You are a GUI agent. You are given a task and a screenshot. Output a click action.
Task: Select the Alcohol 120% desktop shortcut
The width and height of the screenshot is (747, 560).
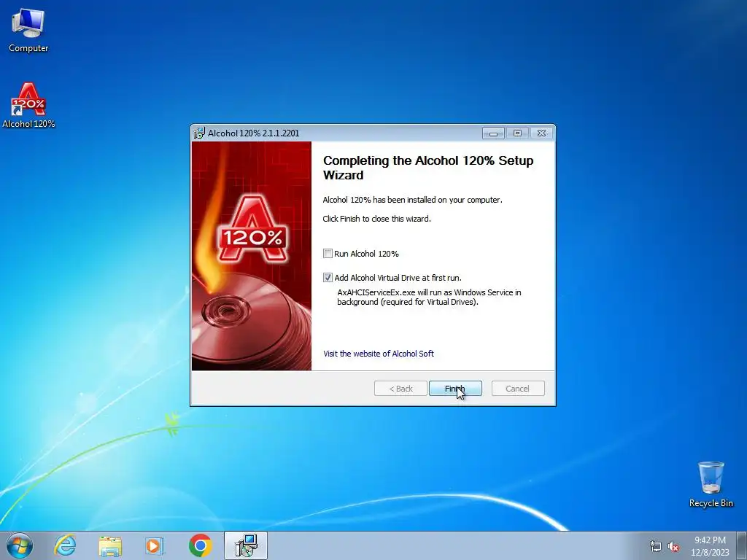tap(28, 105)
